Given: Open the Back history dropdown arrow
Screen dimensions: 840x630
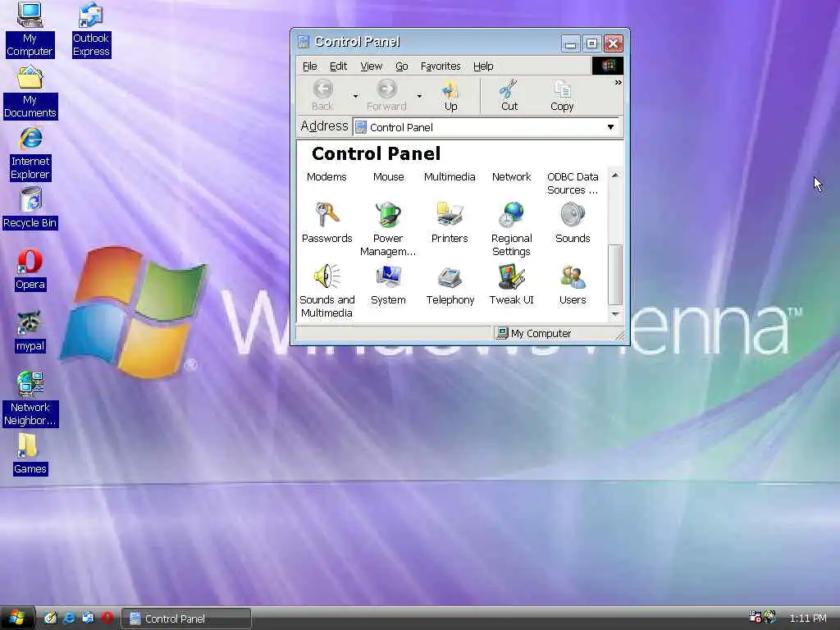Looking at the screenshot, I should click(x=355, y=96).
